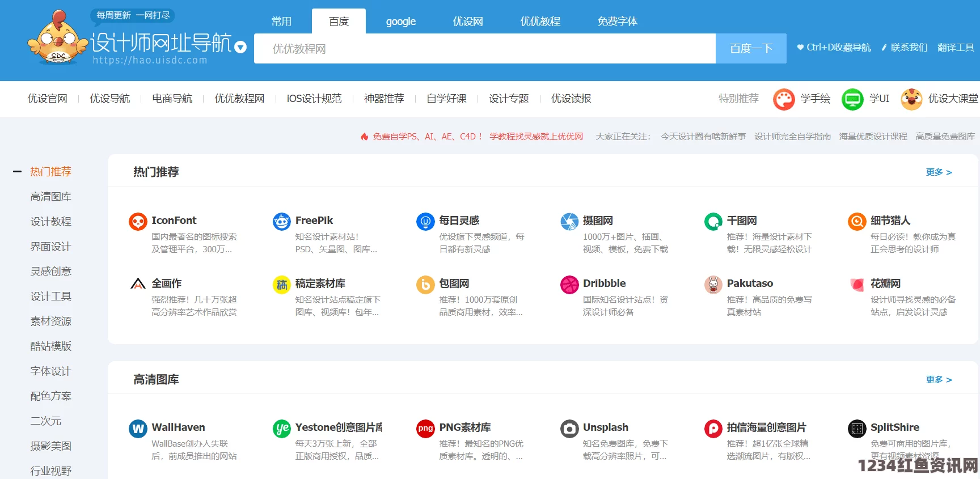Open the Yestone green icon
The height and width of the screenshot is (479, 980).
(x=282, y=429)
